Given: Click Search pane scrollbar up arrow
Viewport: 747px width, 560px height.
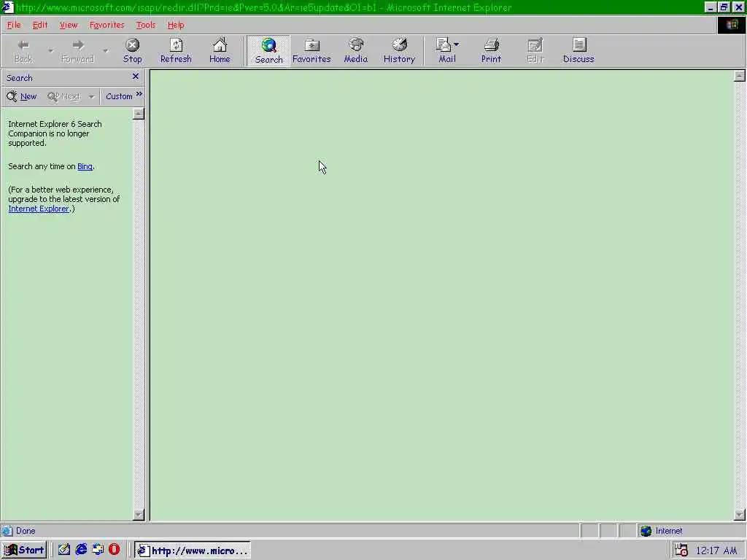Looking at the screenshot, I should click(x=138, y=113).
